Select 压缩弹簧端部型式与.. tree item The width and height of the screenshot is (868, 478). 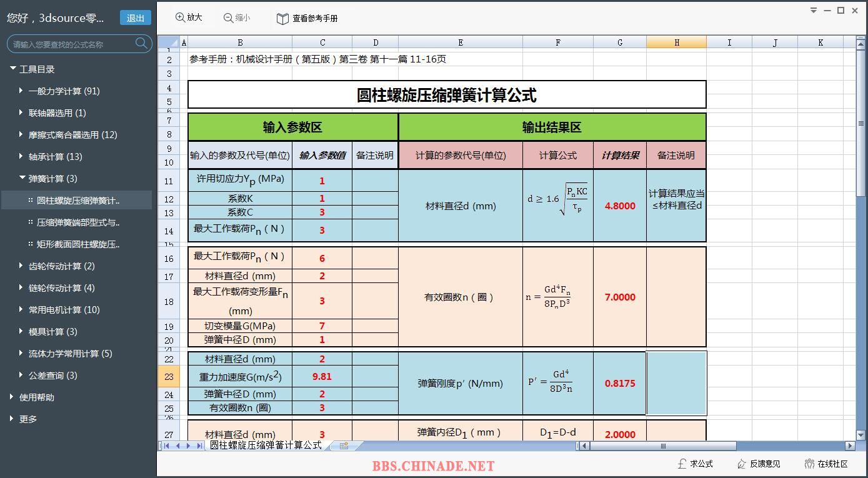tap(76, 222)
